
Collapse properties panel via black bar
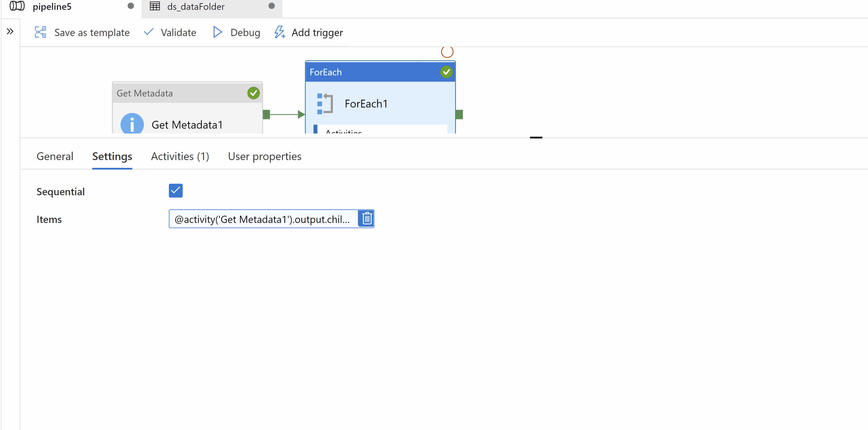click(536, 138)
